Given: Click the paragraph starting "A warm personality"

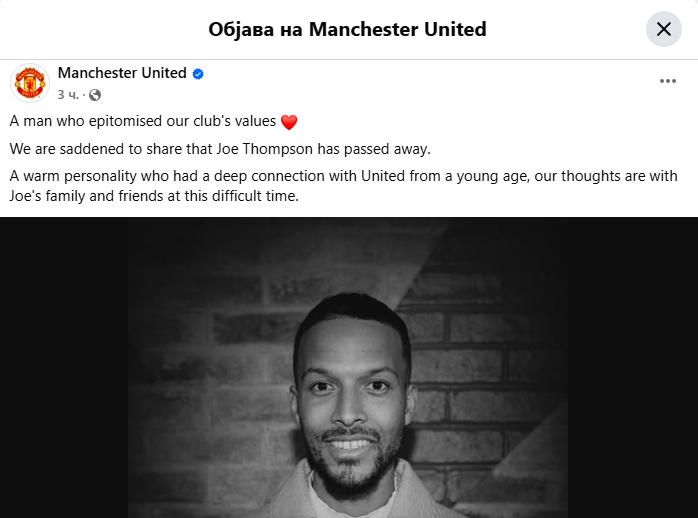Looking at the screenshot, I should point(340,186).
